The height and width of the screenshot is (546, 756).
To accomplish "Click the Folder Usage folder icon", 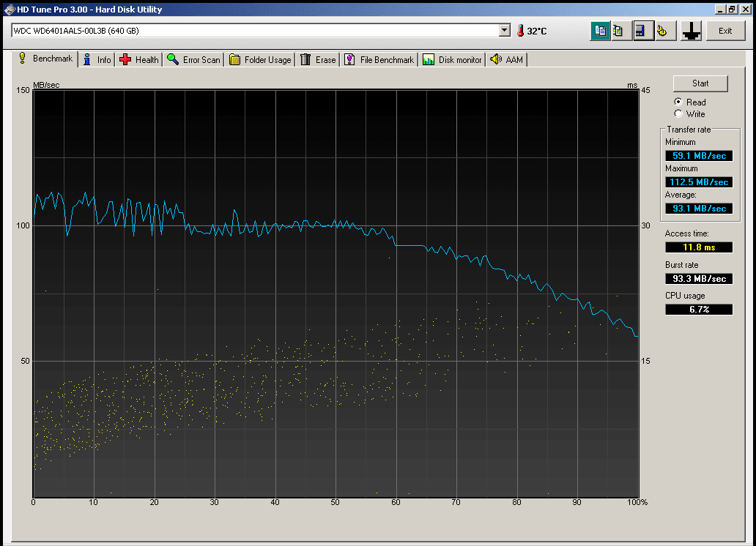I will [235, 59].
